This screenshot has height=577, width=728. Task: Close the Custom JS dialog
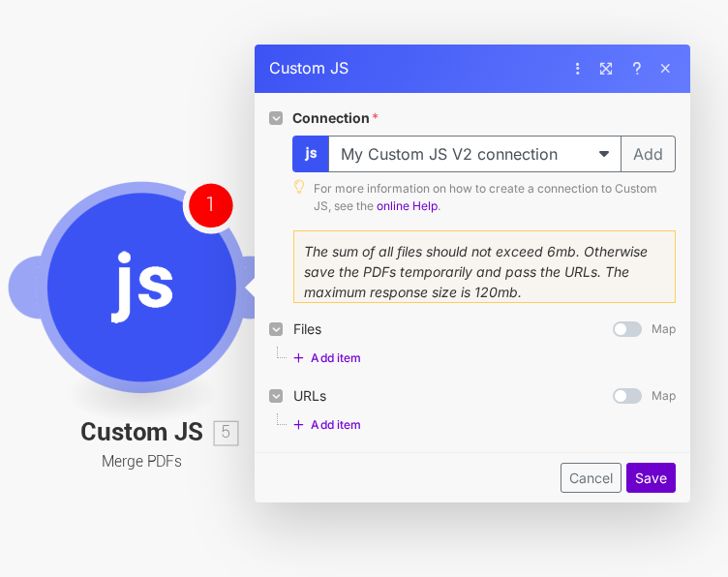(x=665, y=69)
